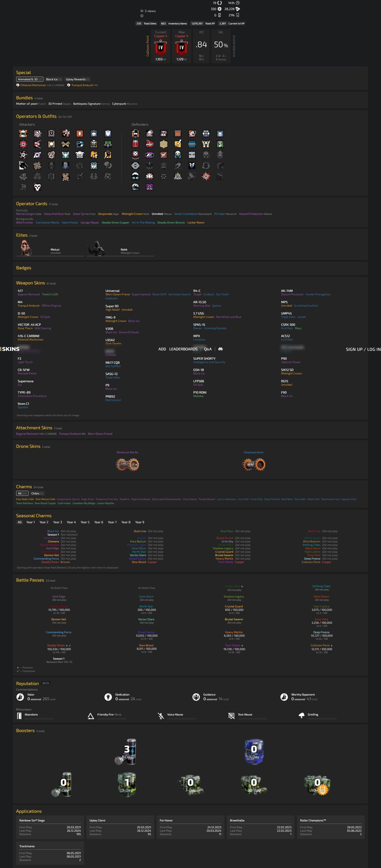This screenshot has height=868, width=381.
Task: Open Ethereal Marksman special skin link
Action: coord(33,85)
